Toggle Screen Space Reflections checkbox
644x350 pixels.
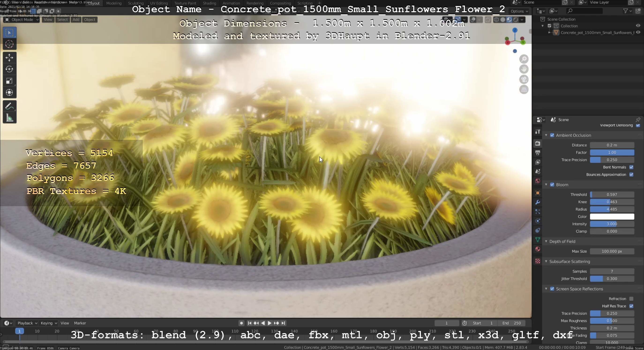pyautogui.click(x=552, y=289)
